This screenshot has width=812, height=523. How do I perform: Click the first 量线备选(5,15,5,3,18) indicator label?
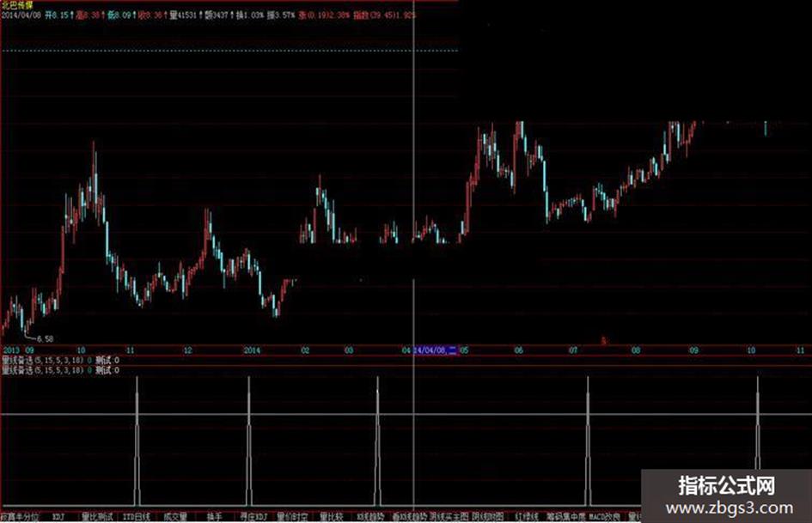pyautogui.click(x=43, y=361)
